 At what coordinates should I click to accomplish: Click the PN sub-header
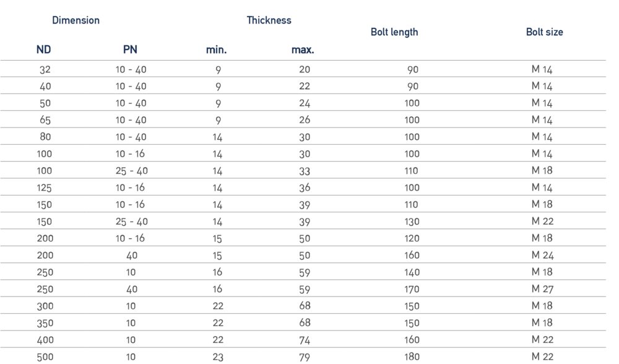click(130, 50)
